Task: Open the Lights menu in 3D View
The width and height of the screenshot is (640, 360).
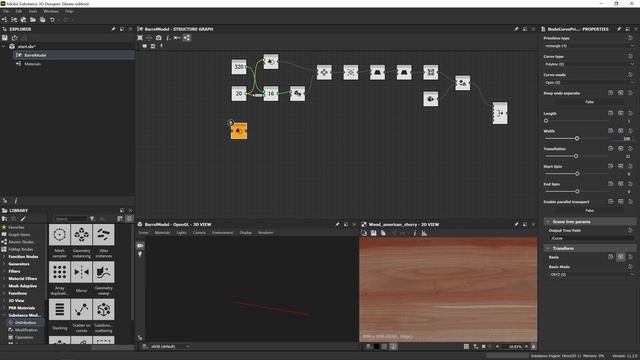Action: (181, 233)
